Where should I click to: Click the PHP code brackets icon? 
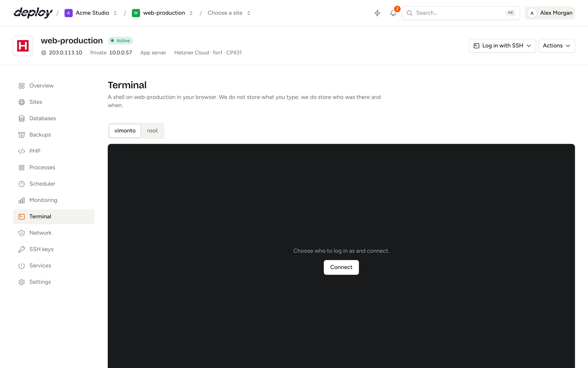[x=22, y=151]
